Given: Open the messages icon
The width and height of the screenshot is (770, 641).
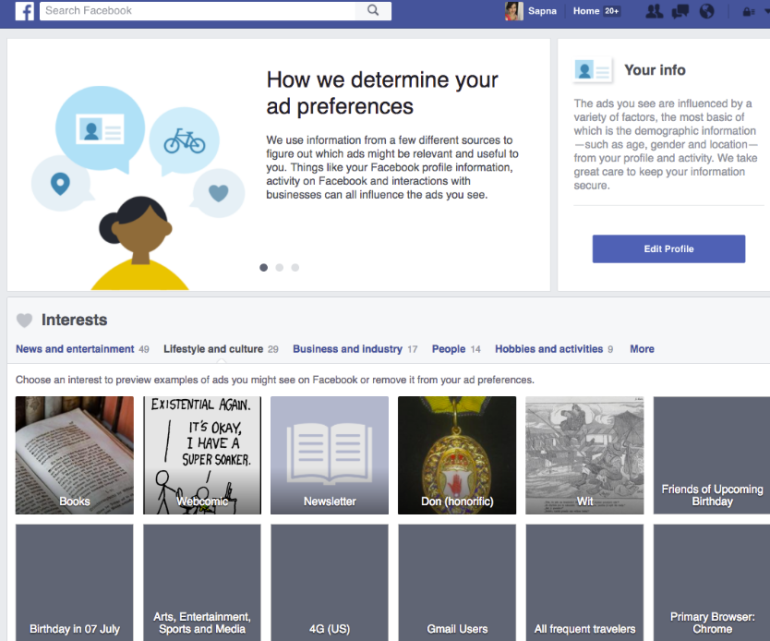Looking at the screenshot, I should point(680,11).
